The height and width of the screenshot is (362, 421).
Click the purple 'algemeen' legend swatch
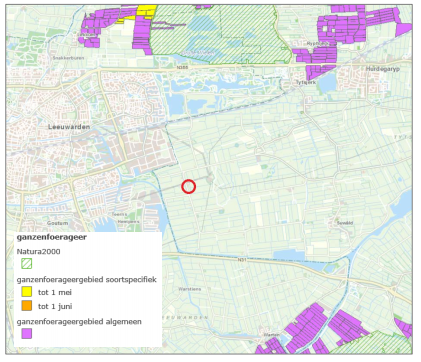[26, 333]
